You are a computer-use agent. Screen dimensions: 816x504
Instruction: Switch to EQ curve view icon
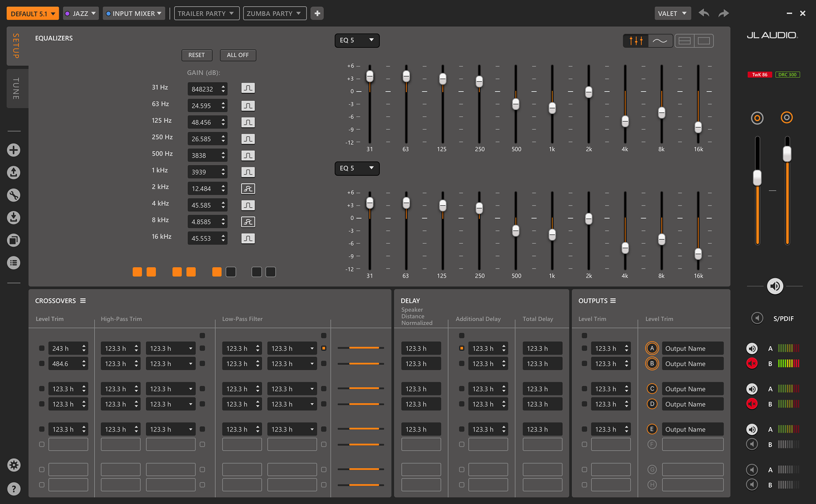pos(660,41)
